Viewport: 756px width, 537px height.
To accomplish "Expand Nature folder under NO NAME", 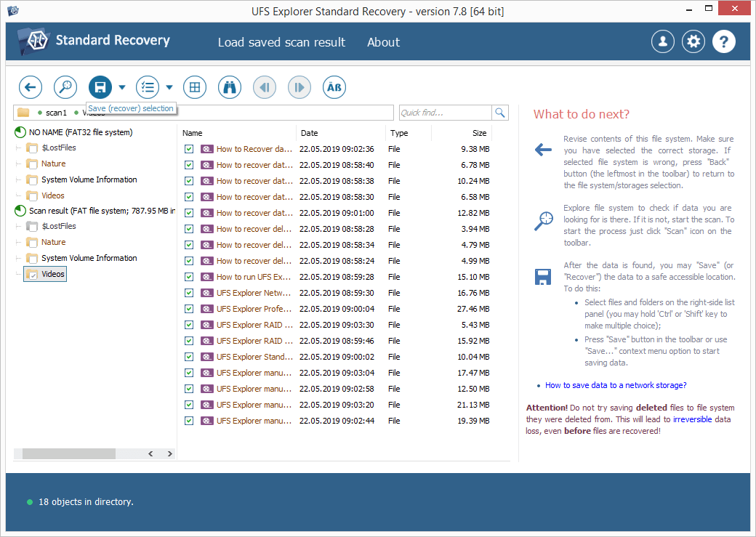I will pyautogui.click(x=18, y=164).
